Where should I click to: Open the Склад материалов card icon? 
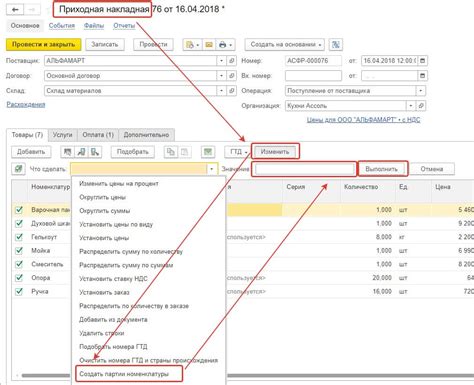click(232, 90)
